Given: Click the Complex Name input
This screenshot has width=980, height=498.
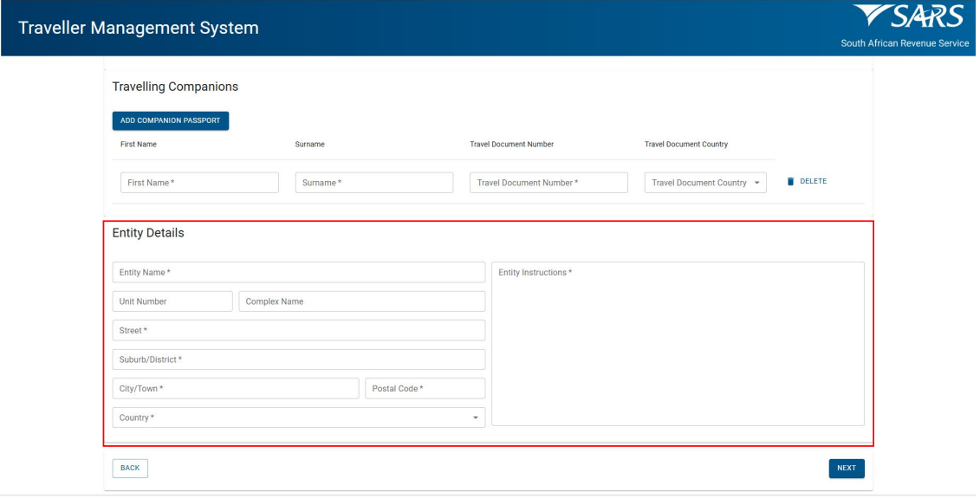Looking at the screenshot, I should coord(361,301).
